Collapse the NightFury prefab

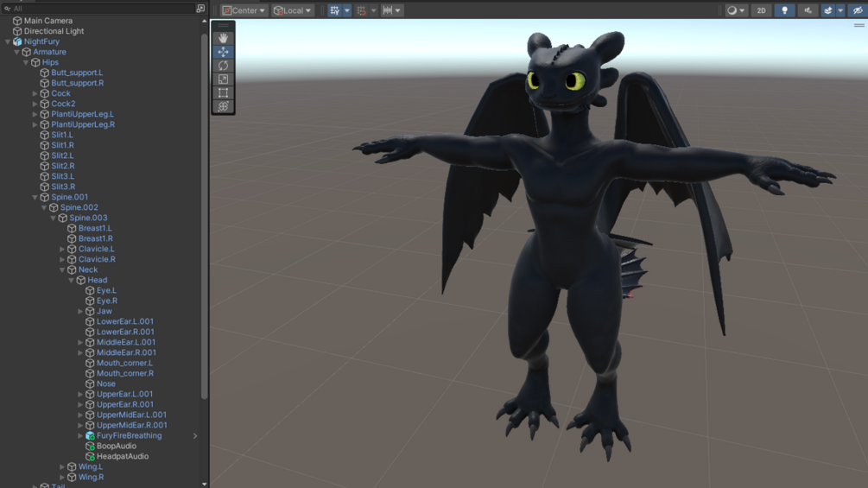click(8, 41)
